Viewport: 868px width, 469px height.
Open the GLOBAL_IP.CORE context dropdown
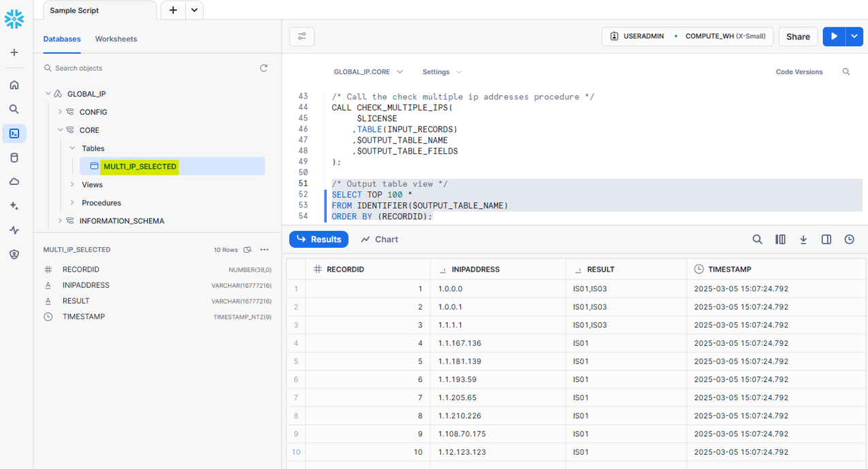coord(368,71)
